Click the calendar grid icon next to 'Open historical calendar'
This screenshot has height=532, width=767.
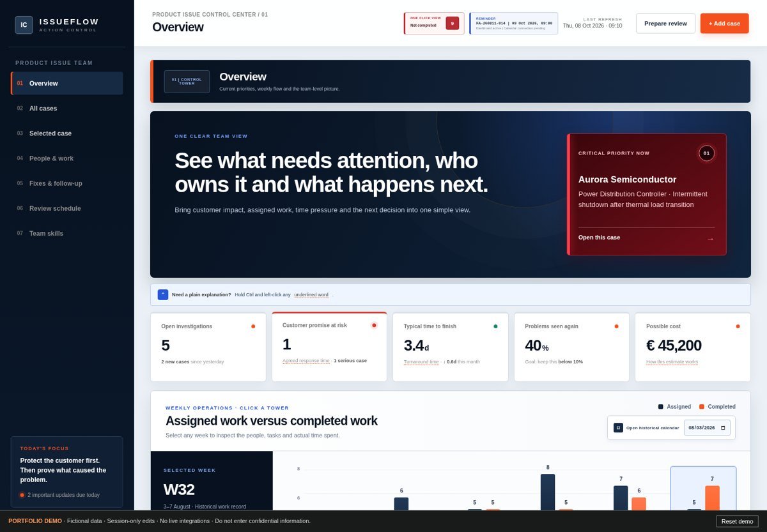click(x=618, y=428)
